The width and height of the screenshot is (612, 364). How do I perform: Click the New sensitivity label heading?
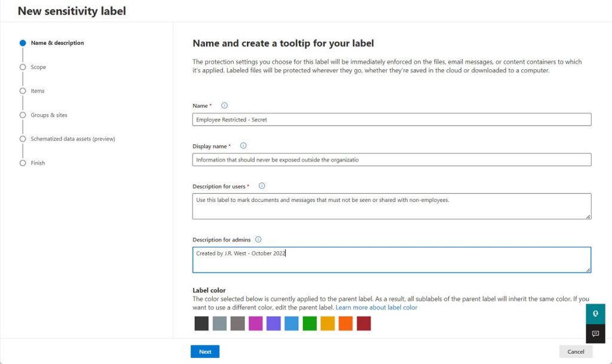72,11
